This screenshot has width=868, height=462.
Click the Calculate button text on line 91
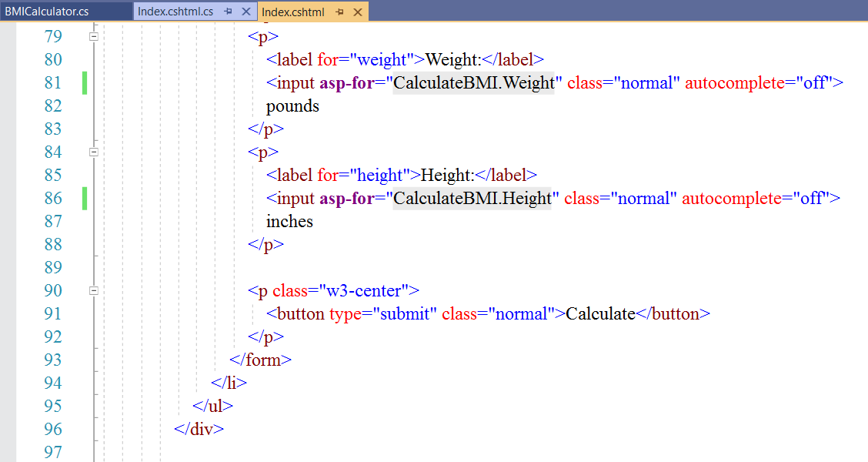[x=601, y=314]
